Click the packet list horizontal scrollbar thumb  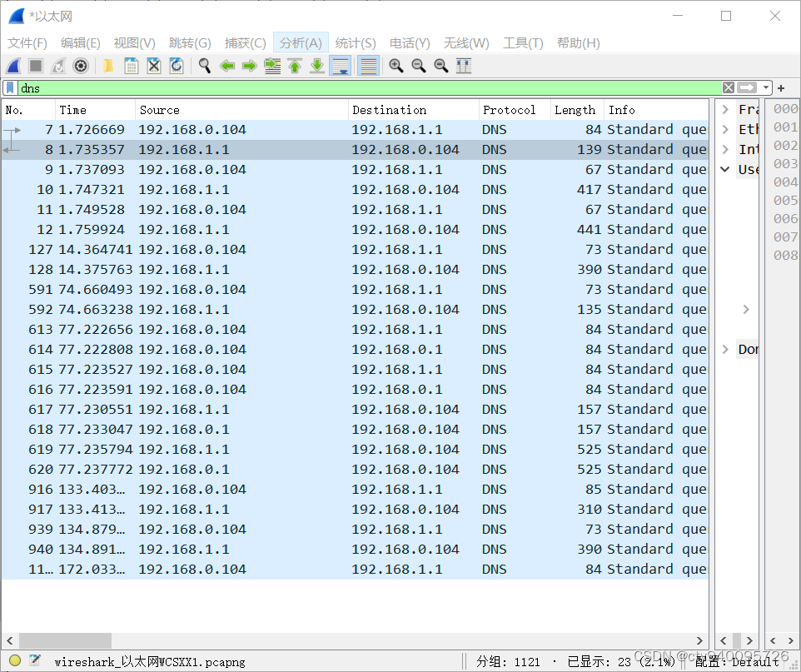[x=66, y=640]
